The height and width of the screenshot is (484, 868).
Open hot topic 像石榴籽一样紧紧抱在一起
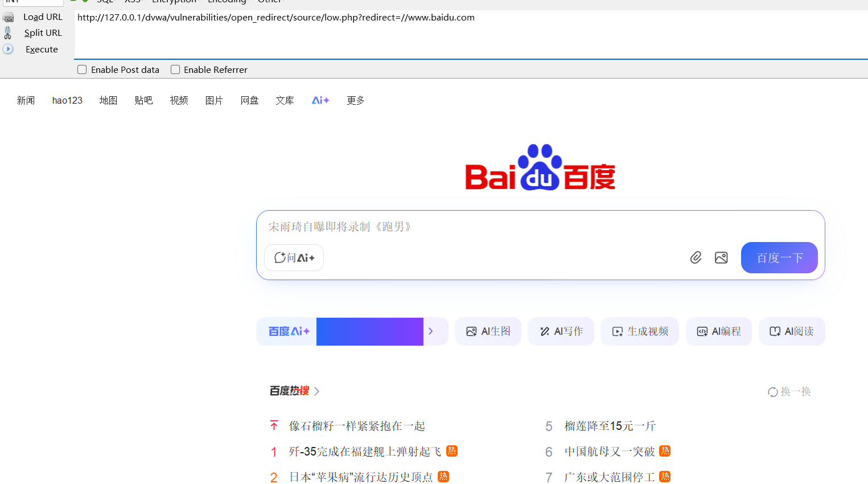(x=357, y=426)
